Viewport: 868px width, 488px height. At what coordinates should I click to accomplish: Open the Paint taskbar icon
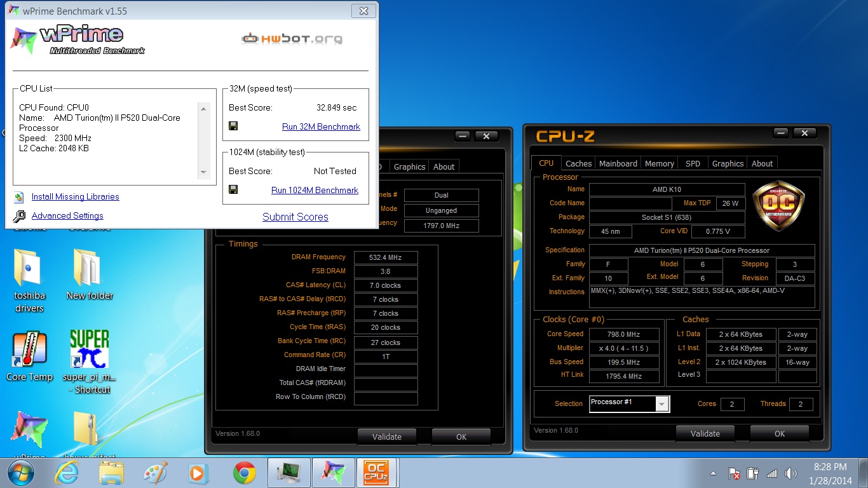156,473
